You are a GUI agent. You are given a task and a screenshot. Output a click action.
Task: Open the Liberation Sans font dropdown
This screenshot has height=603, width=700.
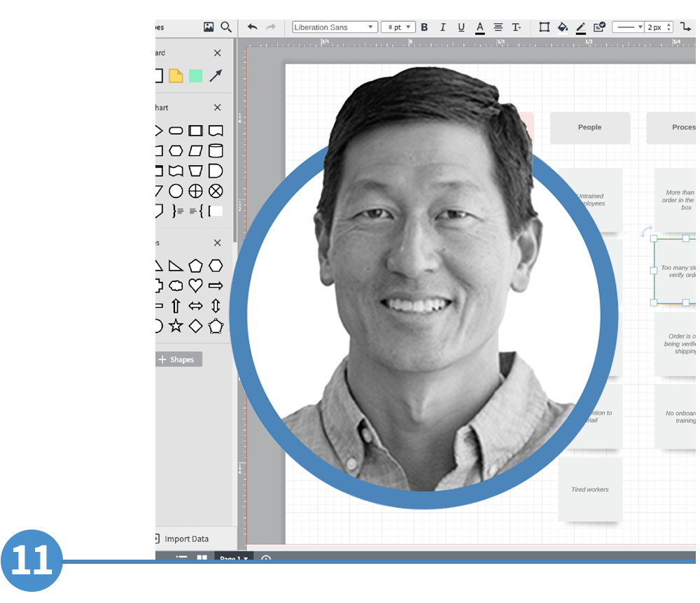335,27
